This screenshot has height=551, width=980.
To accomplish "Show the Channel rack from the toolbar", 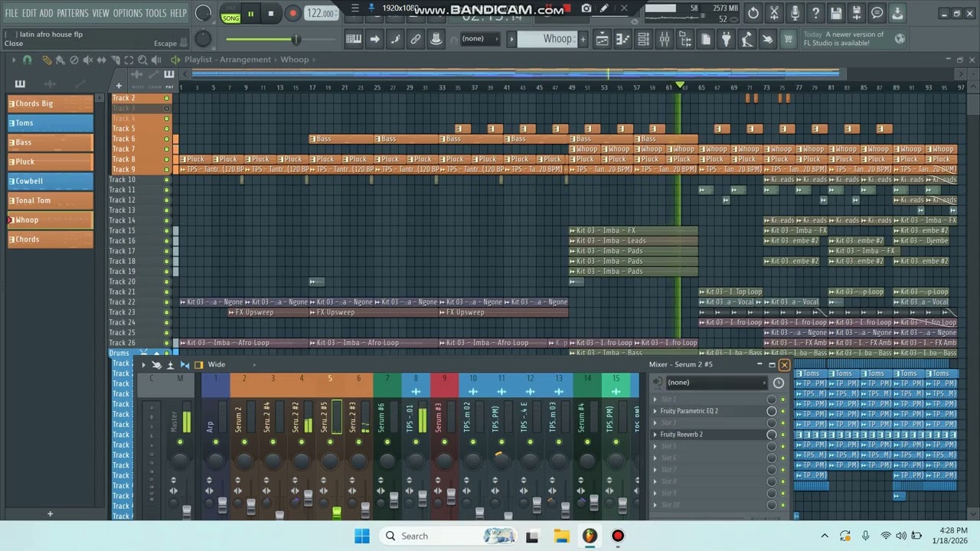I will (644, 39).
